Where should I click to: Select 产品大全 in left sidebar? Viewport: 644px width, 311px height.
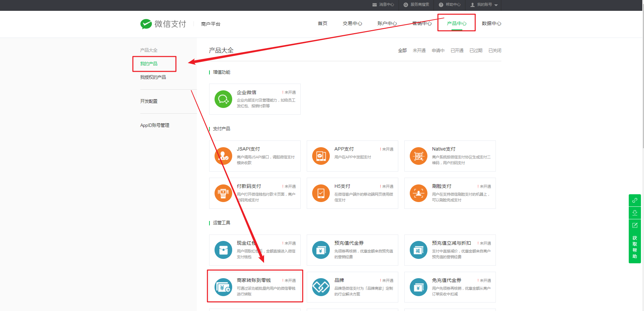[149, 50]
